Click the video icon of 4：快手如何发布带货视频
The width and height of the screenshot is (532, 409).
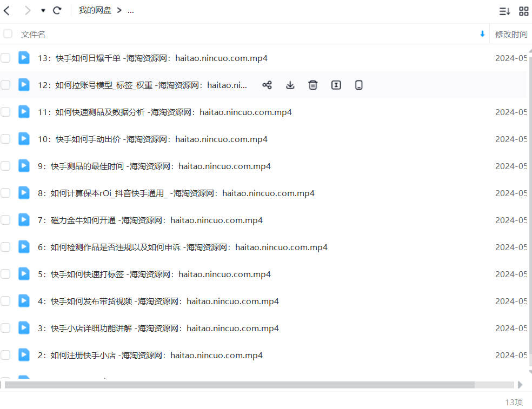coord(24,301)
